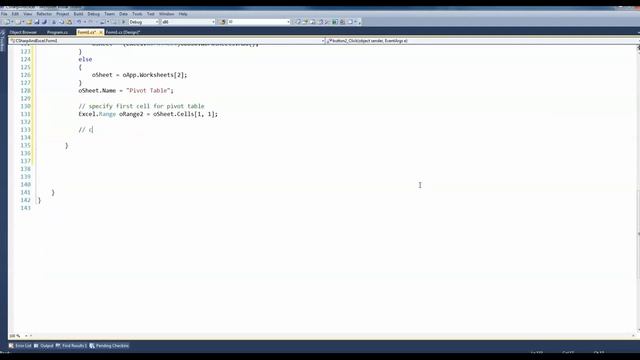Click the closing brace on line 142
The image size is (640, 360).
coord(39,200)
